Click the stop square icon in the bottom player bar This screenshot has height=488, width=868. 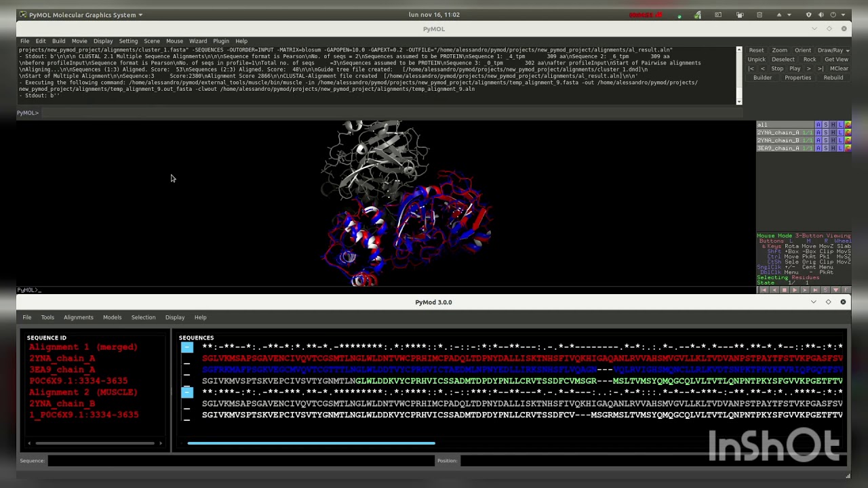pos(785,290)
